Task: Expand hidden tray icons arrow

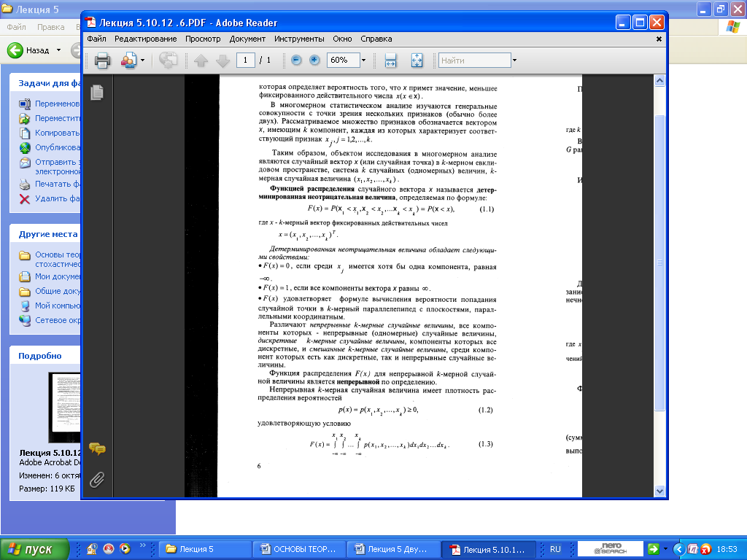Action: coord(679,549)
